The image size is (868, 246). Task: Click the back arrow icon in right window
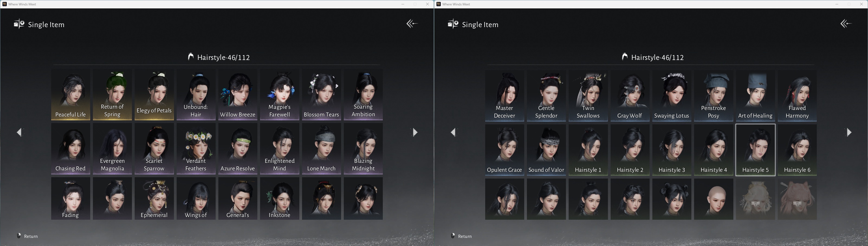point(846,24)
